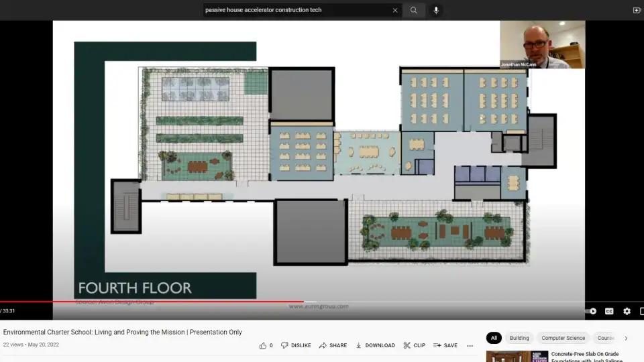
Task: Select the Building filter chip
Action: point(519,338)
